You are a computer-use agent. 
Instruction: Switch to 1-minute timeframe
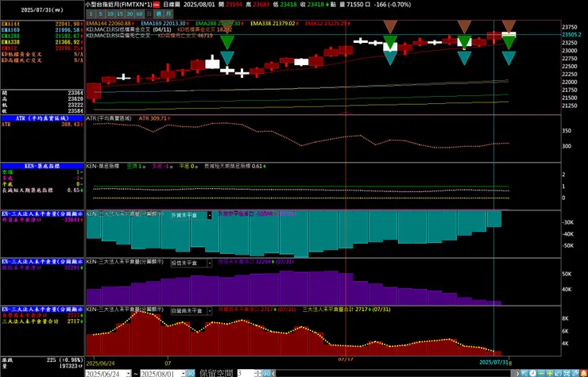tap(91, 13)
